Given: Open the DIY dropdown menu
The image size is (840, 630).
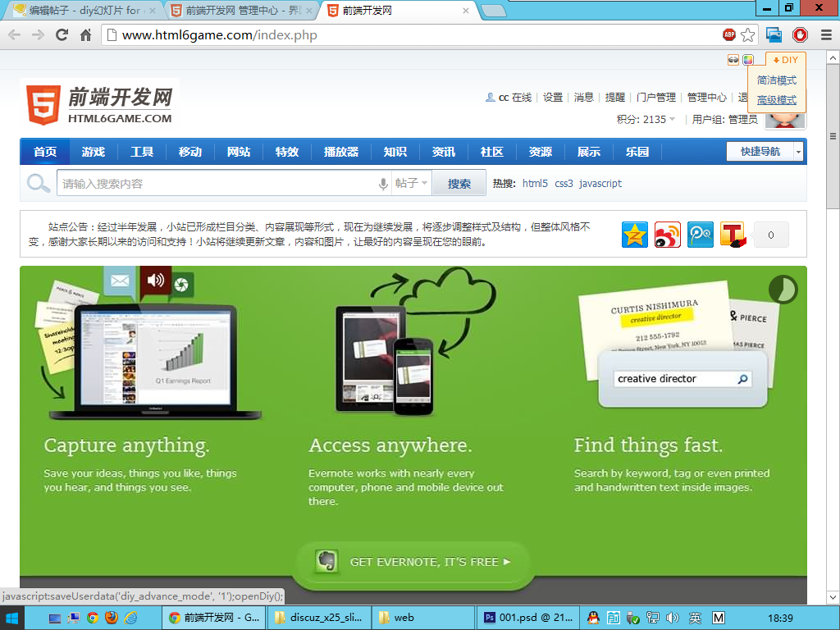Looking at the screenshot, I should [x=785, y=60].
